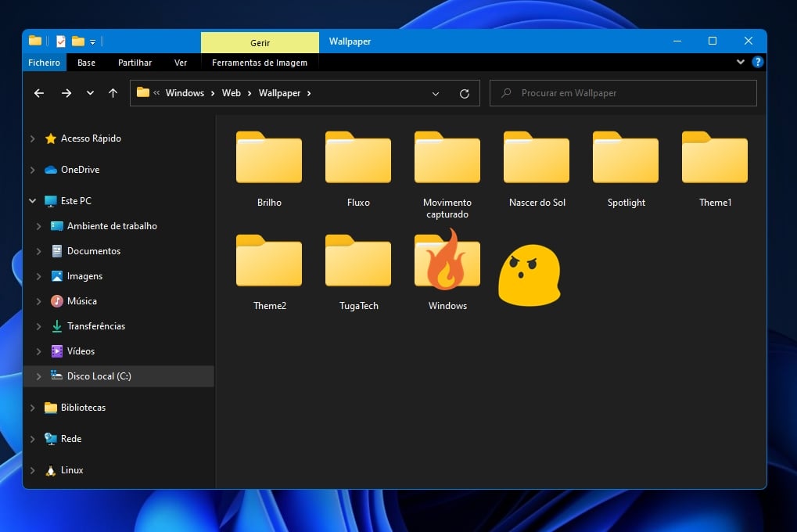Open the Ficheiro menu

(44, 63)
